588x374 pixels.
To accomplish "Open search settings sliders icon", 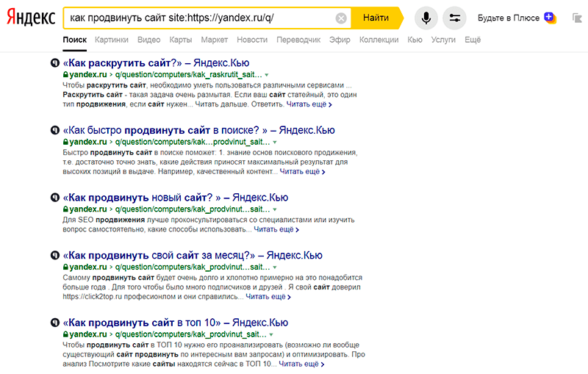I will click(x=454, y=18).
